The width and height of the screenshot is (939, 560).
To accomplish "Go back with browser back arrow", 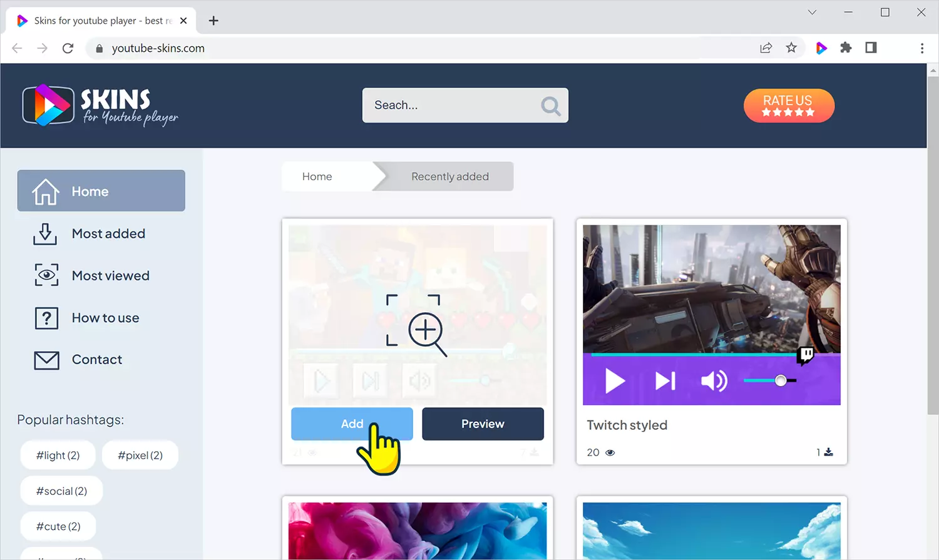I will [x=17, y=48].
